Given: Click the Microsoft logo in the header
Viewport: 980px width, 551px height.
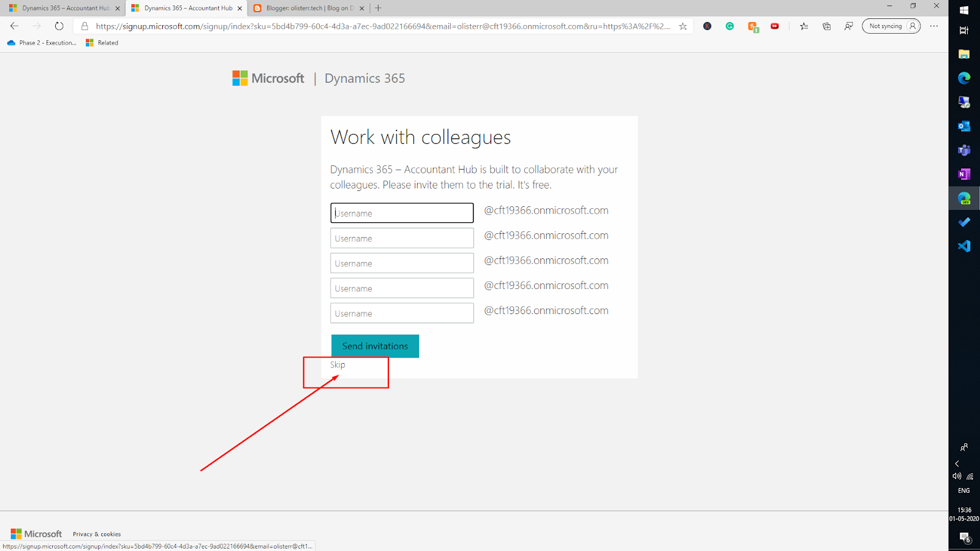Looking at the screenshot, I should pos(268,78).
